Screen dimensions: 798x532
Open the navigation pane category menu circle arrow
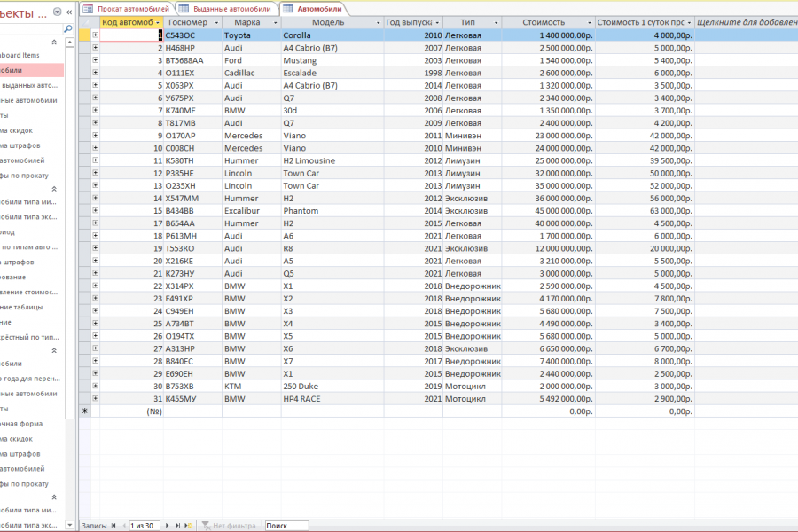pos(57,12)
